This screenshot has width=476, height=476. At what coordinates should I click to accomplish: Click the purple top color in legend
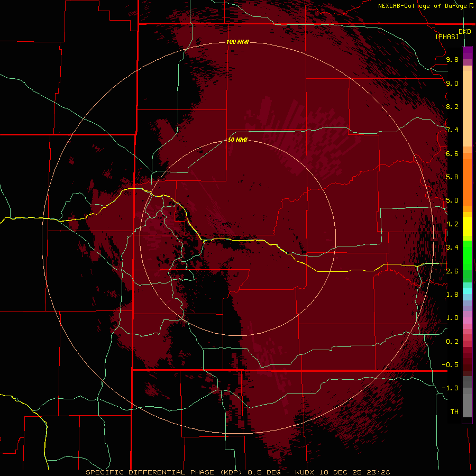tap(467, 53)
